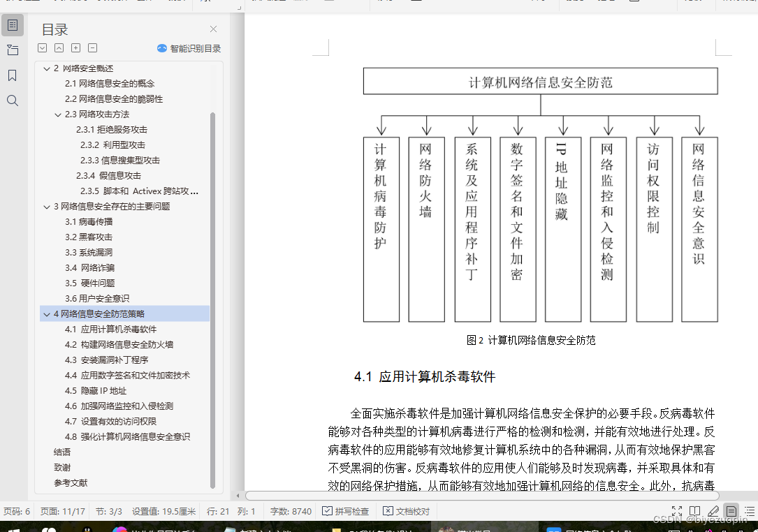Click the expand-all plus icon in TOC toolbar
This screenshot has height=532, width=758.
pyautogui.click(x=75, y=47)
